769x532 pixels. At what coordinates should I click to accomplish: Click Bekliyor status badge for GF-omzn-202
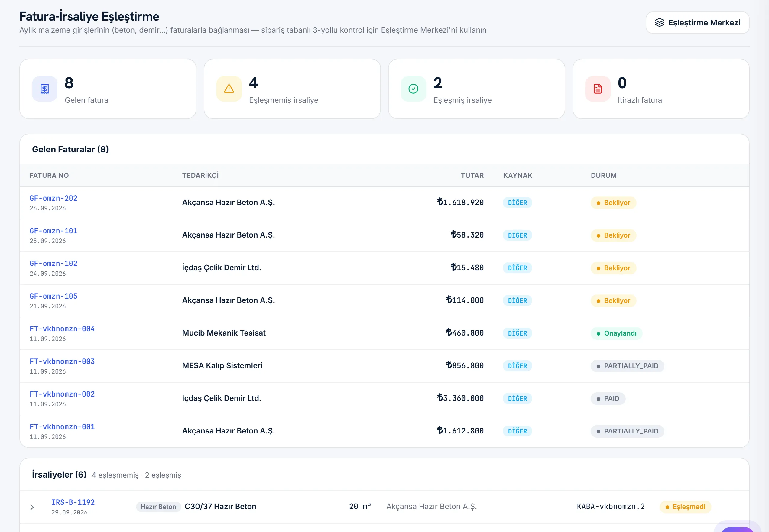(x=613, y=203)
